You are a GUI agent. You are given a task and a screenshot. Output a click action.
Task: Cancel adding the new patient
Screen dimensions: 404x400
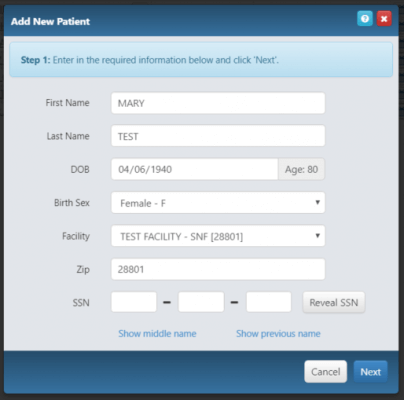click(x=326, y=372)
